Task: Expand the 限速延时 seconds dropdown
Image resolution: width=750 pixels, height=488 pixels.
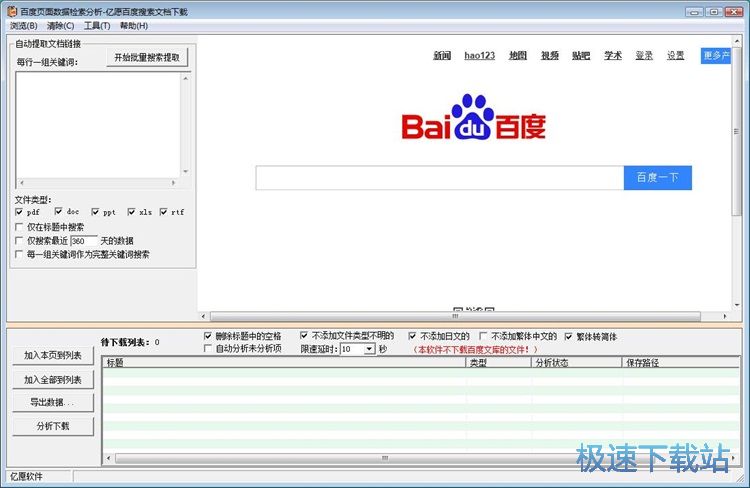Action: pyautogui.click(x=369, y=349)
